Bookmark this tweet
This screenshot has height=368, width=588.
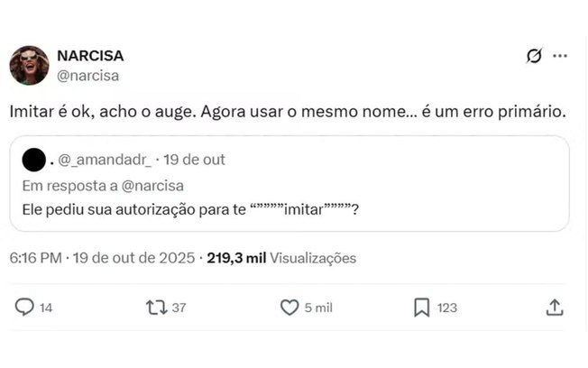pyautogui.click(x=421, y=308)
